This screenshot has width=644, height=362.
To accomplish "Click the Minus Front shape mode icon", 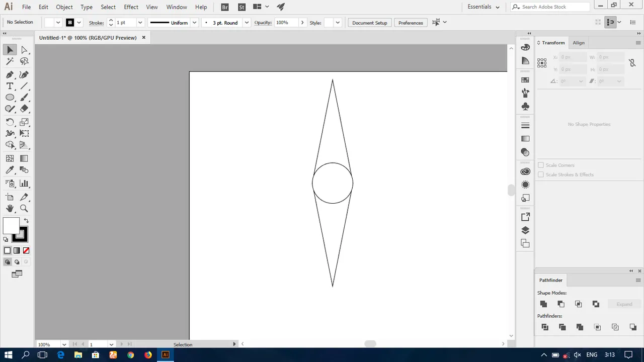I will point(561,304).
